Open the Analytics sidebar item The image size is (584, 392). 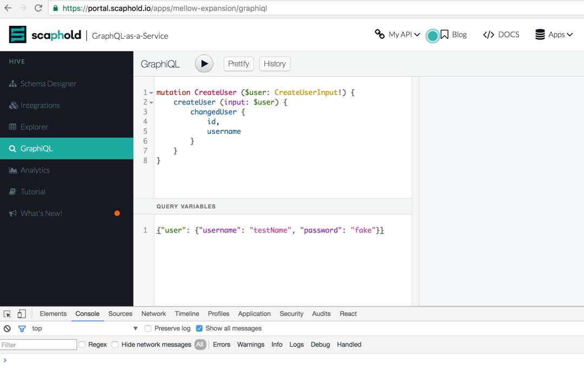(x=67, y=170)
